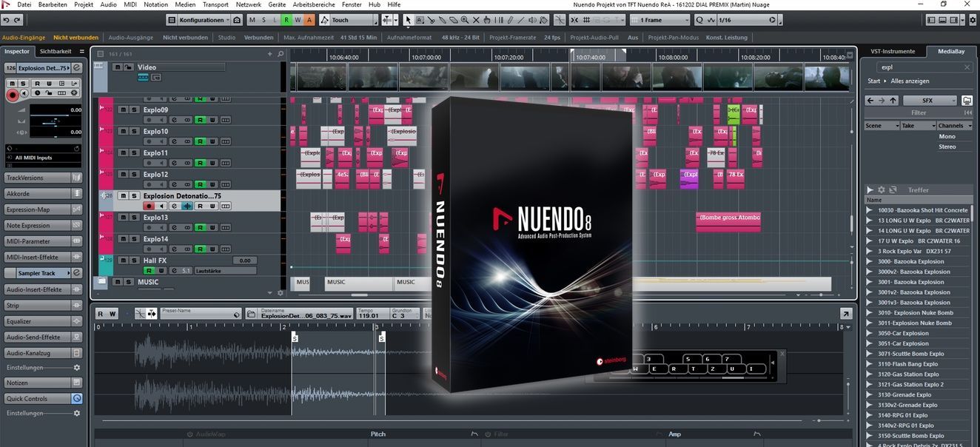
Task: Open the Nicht verbunden audio inputs status
Action: [x=75, y=36]
